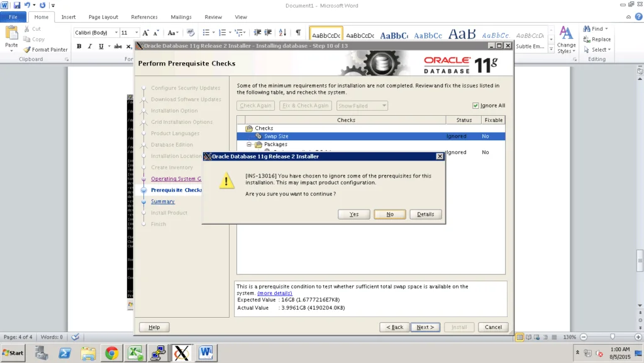Click the X server icon in taskbar
Screen dimensions: 644x363
[x=182, y=353]
